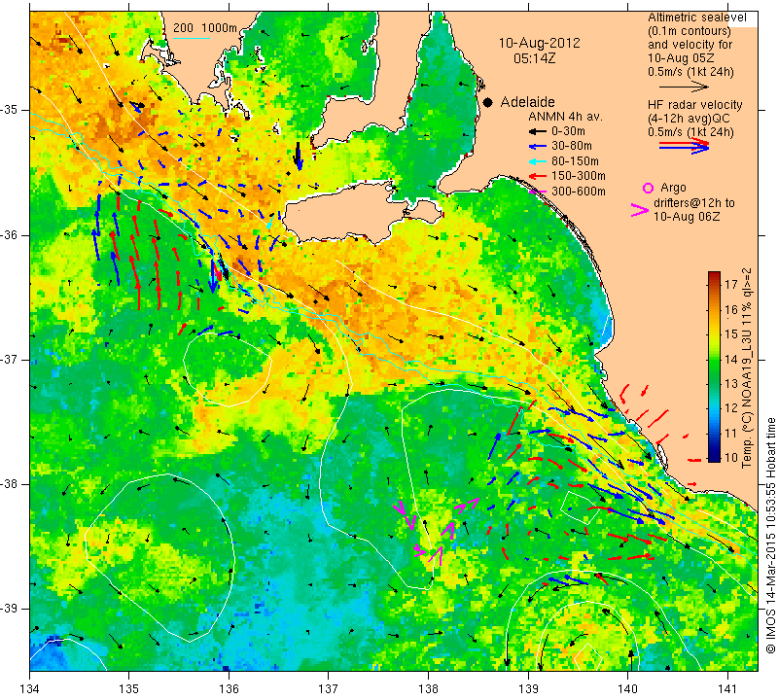The height and width of the screenshot is (700, 778).
Task: Click the IMOS copyright timestamp text
Action: tap(770, 535)
